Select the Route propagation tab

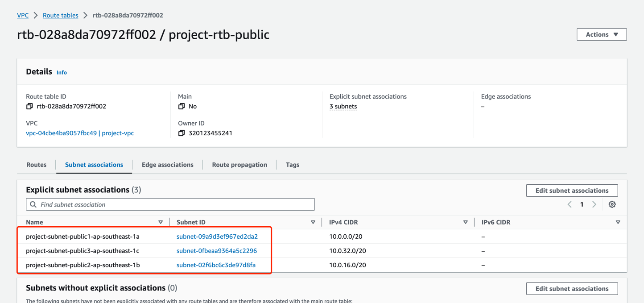point(239,165)
